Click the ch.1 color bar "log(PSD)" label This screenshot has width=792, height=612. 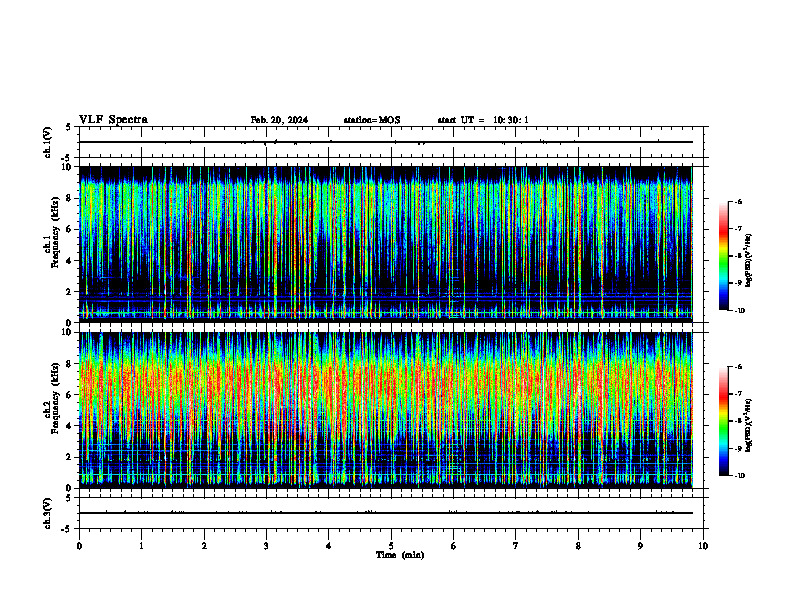point(749,261)
